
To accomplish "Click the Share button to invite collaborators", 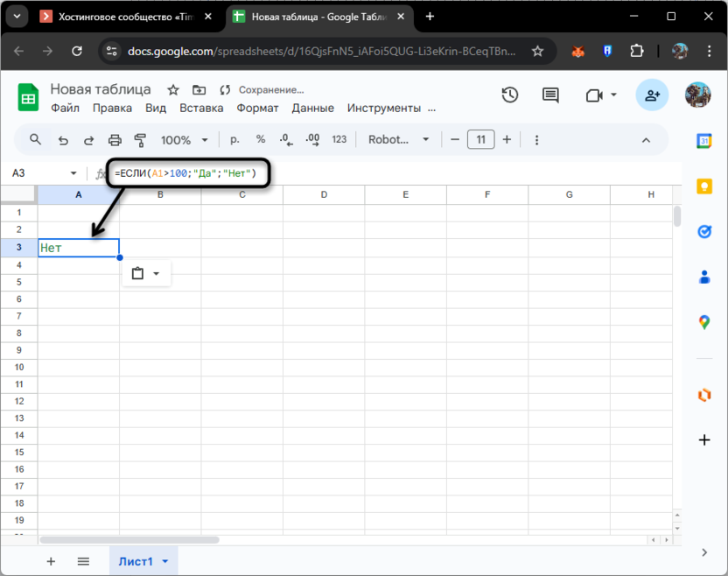I will [x=651, y=95].
